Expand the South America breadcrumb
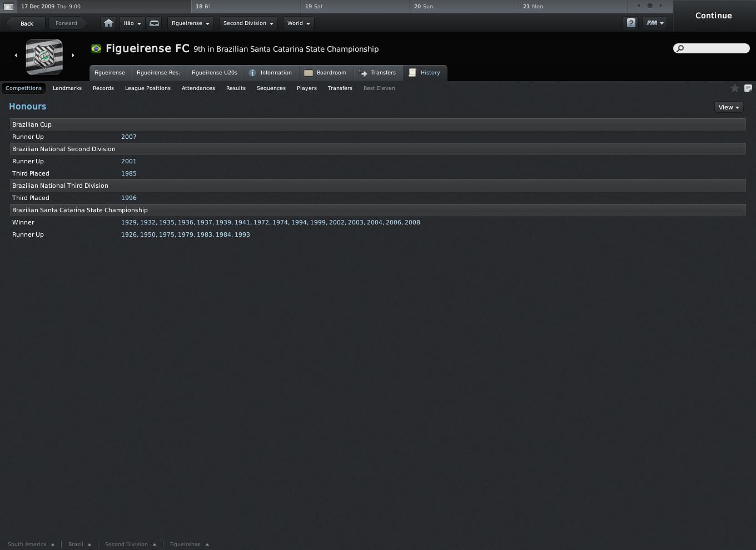The image size is (756, 550). tap(31, 544)
